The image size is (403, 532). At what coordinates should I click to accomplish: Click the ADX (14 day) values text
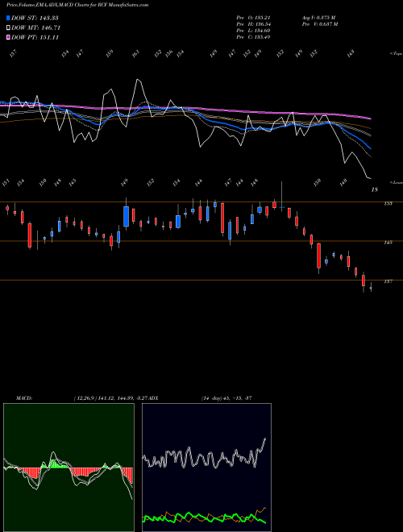[226, 398]
